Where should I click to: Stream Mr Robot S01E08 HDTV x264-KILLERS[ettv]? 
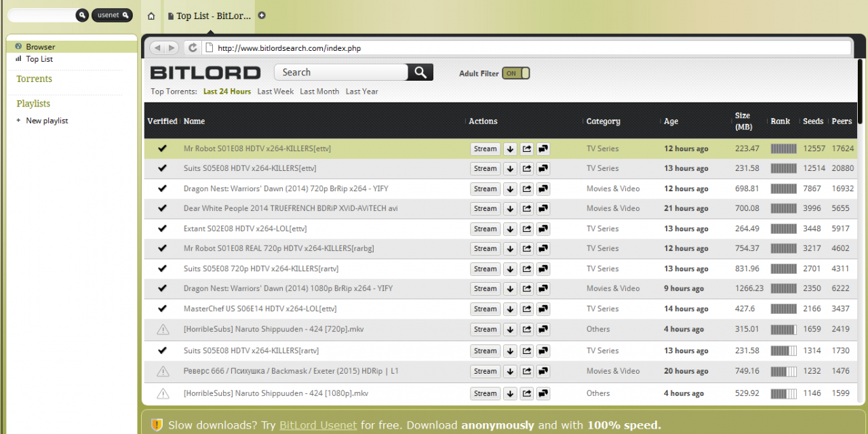486,149
